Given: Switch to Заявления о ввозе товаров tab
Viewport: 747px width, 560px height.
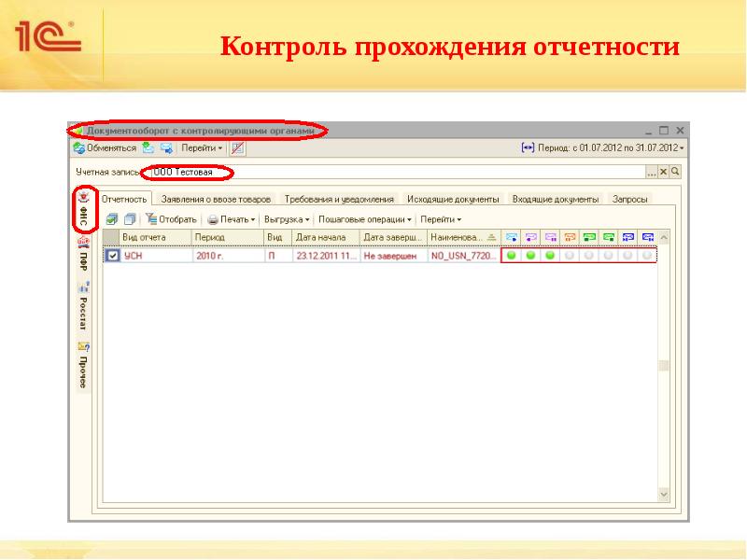Looking at the screenshot, I should tap(216, 199).
